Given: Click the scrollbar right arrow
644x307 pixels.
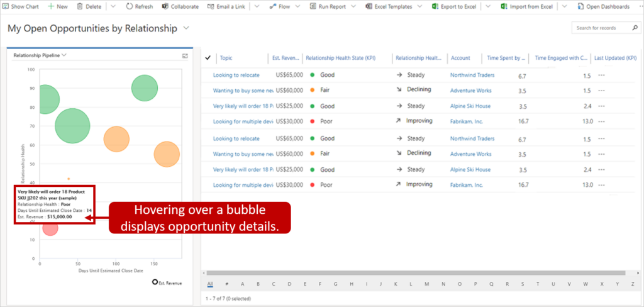Looking at the screenshot, I should point(638,273).
